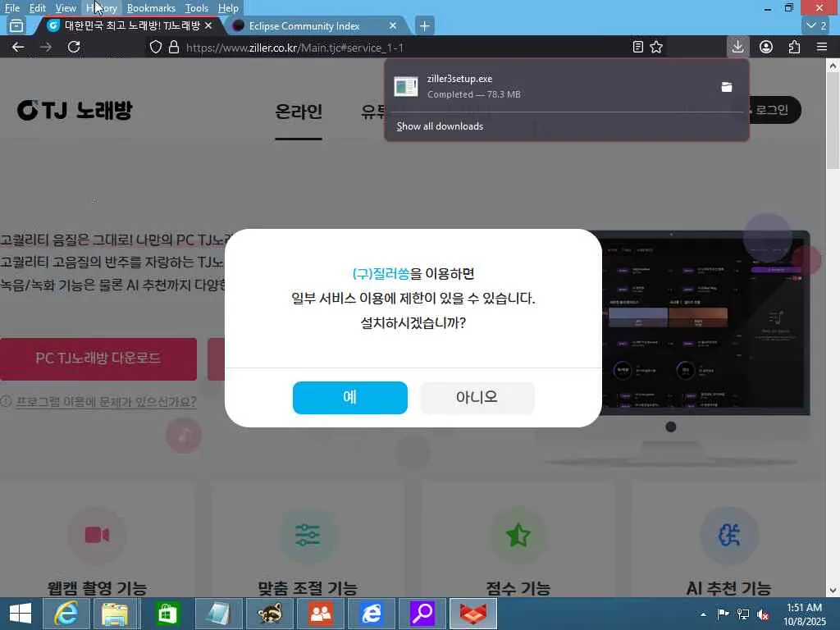
Task: Close the TJ노래방 browser tab
Action: 208,25
